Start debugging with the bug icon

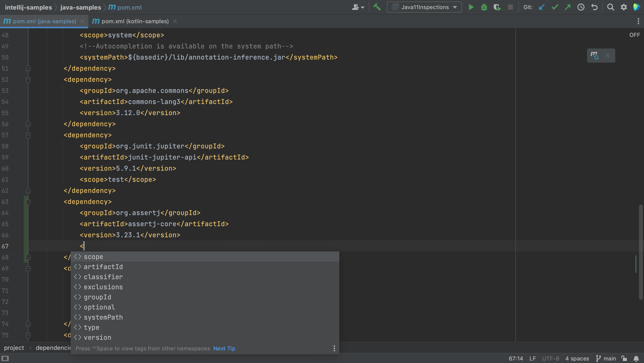tap(484, 7)
